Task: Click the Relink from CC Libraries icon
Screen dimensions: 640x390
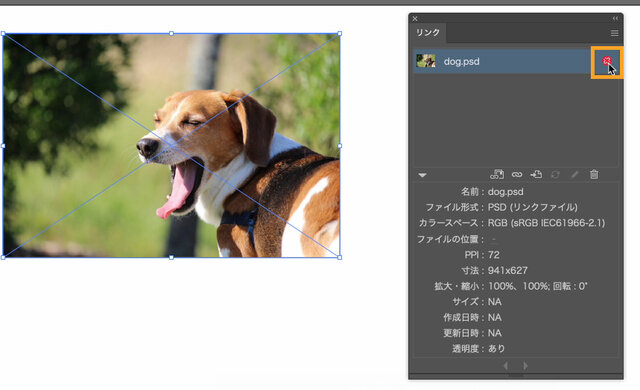Action: pos(497,175)
